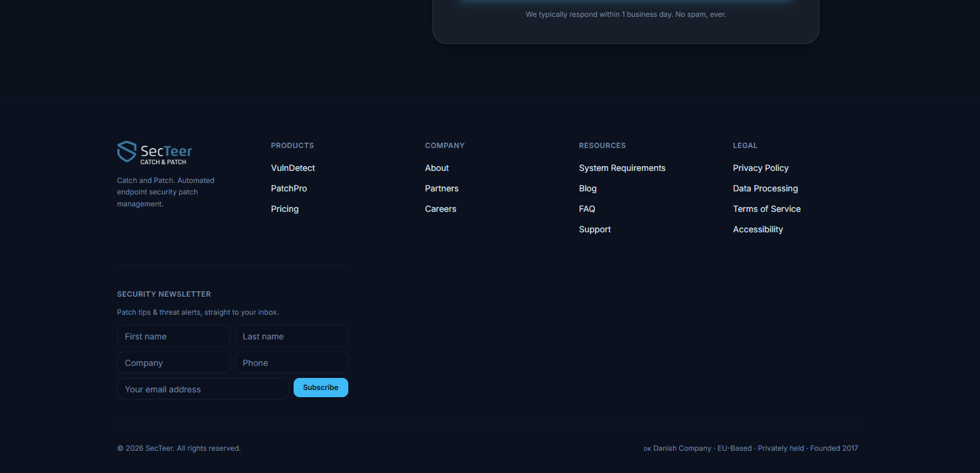
Task: Click the LEGAL column heading
Action: [745, 146]
